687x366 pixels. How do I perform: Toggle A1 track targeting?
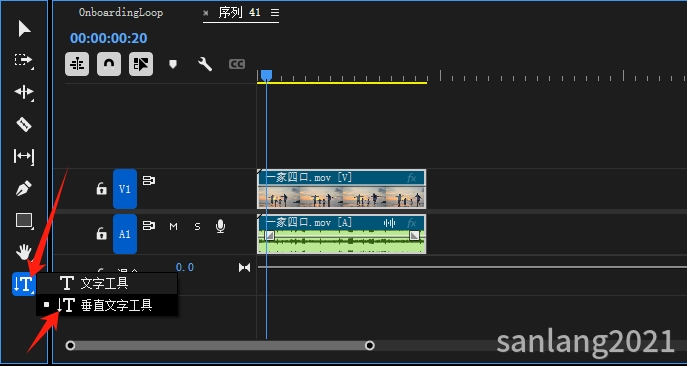point(125,234)
